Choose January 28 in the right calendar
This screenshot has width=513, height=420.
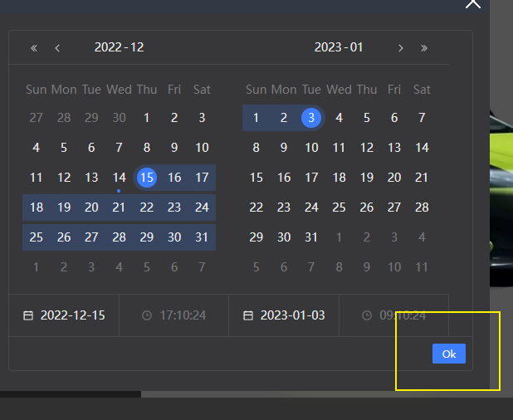(x=422, y=208)
